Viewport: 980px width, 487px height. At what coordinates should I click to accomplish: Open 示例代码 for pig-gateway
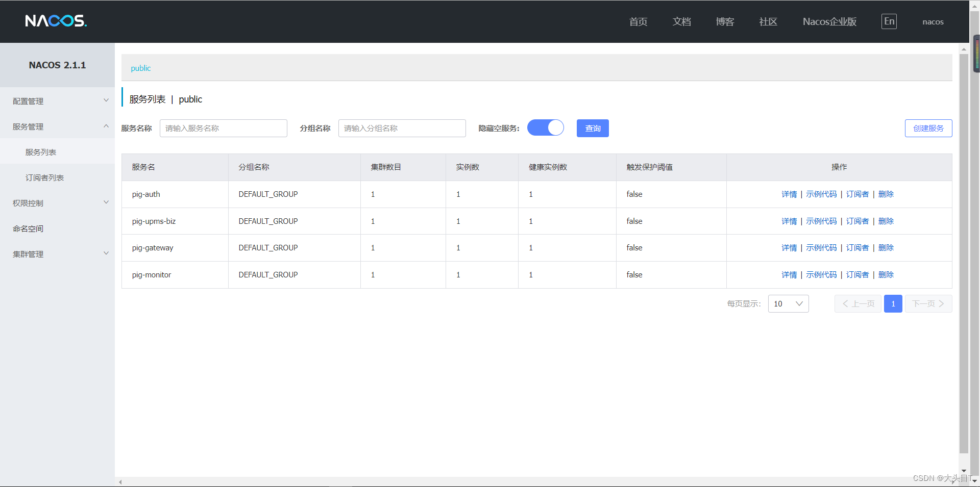[x=821, y=248]
